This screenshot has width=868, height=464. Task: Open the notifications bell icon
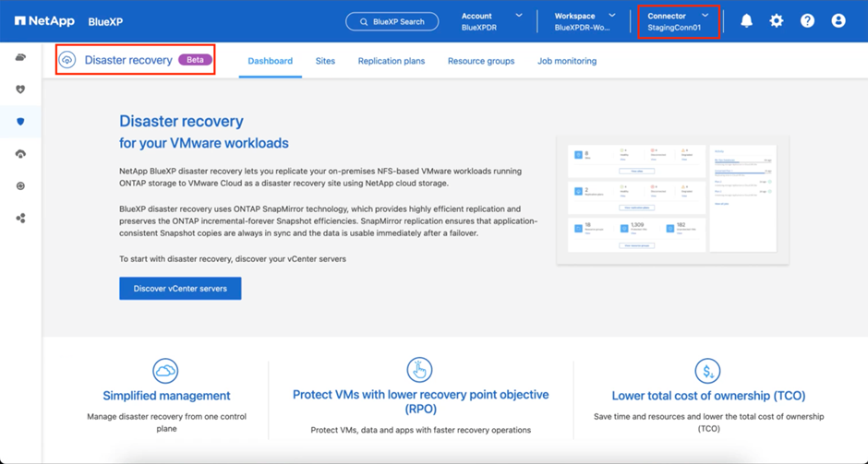746,21
